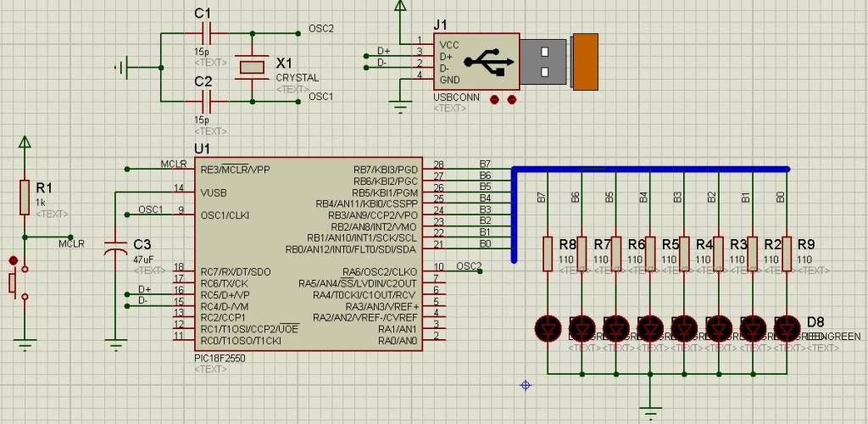Select the rightmost LED labeled D8
Image resolution: width=868 pixels, height=424 pixels.
click(787, 328)
